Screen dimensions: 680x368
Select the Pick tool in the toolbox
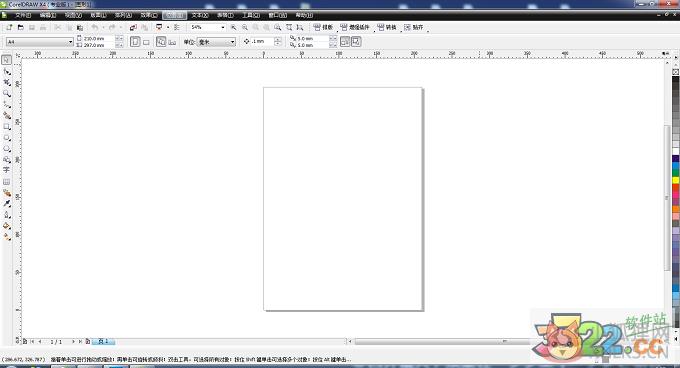point(7,60)
